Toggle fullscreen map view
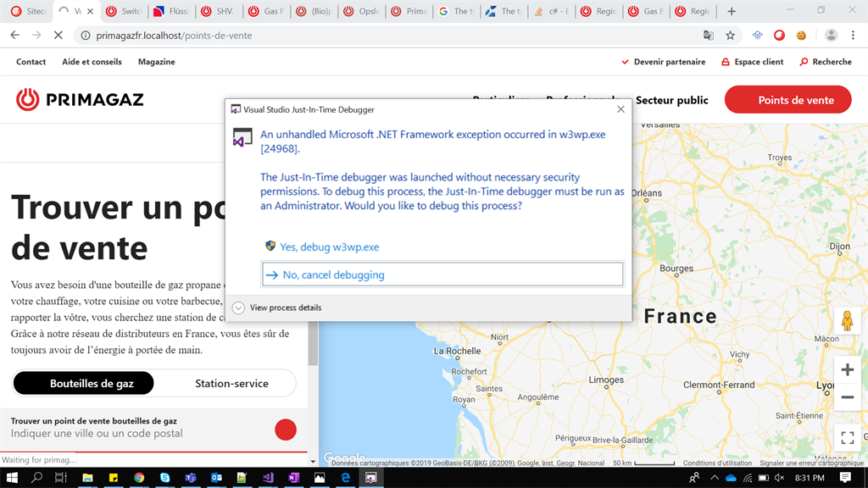868x488 pixels. (x=847, y=438)
